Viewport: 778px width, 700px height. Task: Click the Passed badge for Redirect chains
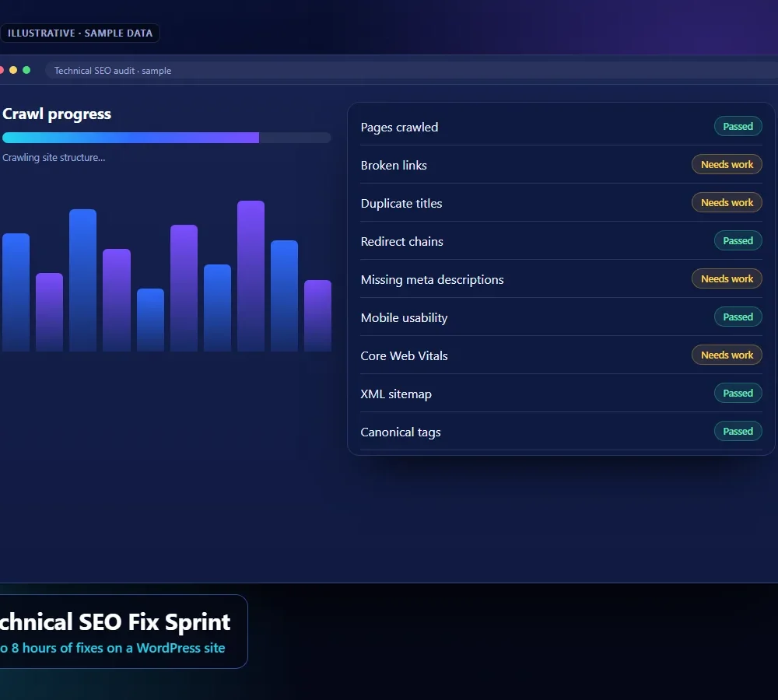pos(738,240)
